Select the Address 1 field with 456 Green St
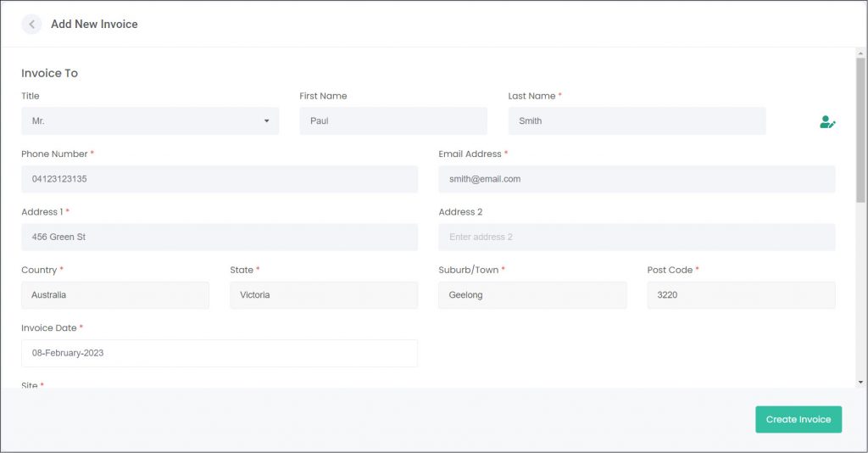Viewport: 868px width, 453px height. tap(220, 237)
